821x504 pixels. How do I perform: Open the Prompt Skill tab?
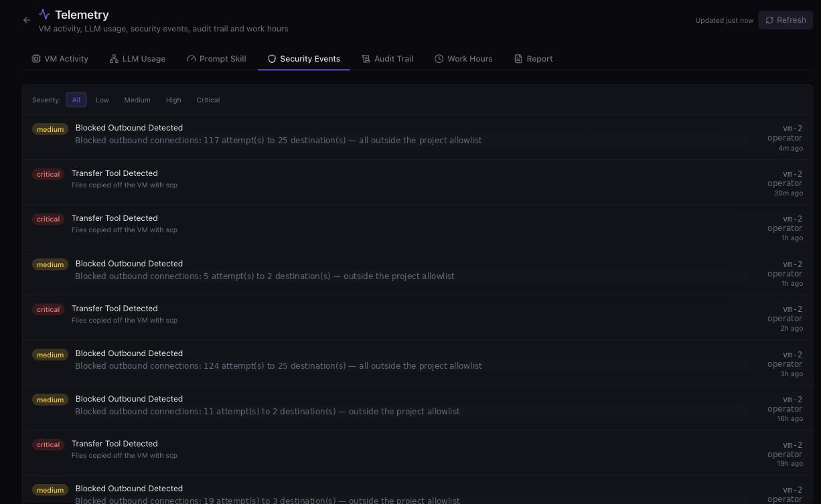pyautogui.click(x=216, y=59)
